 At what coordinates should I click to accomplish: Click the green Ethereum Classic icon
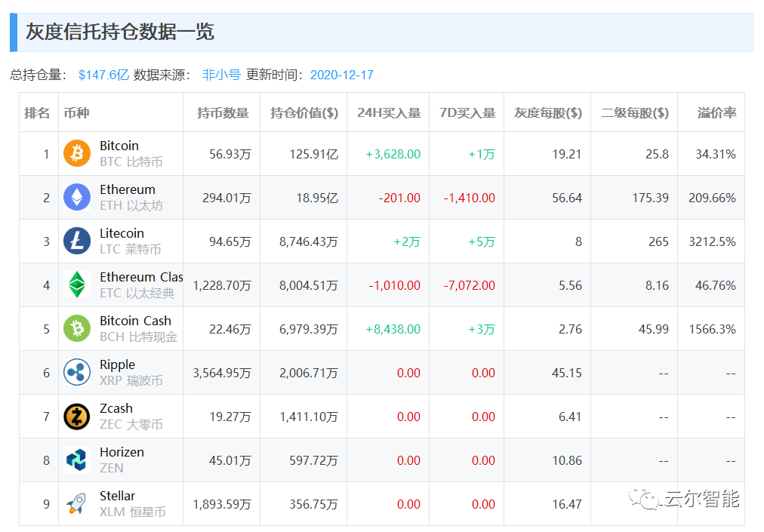[x=77, y=285]
